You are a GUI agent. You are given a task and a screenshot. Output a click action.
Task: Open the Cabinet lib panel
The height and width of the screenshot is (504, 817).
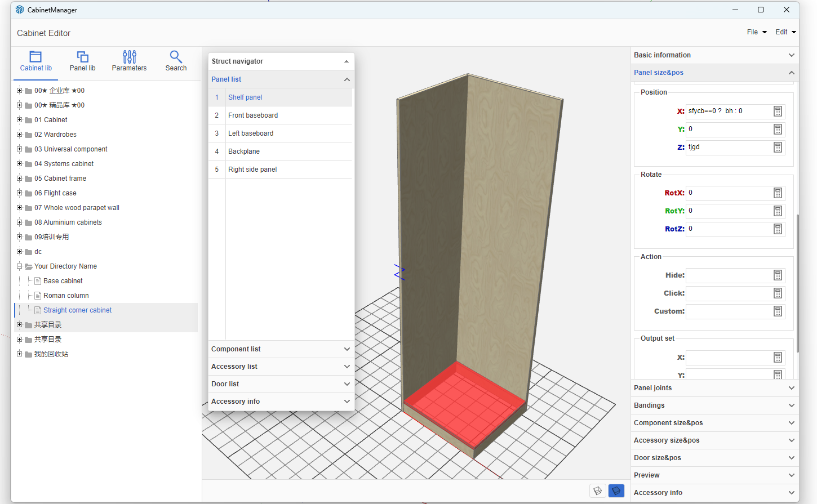(x=35, y=61)
